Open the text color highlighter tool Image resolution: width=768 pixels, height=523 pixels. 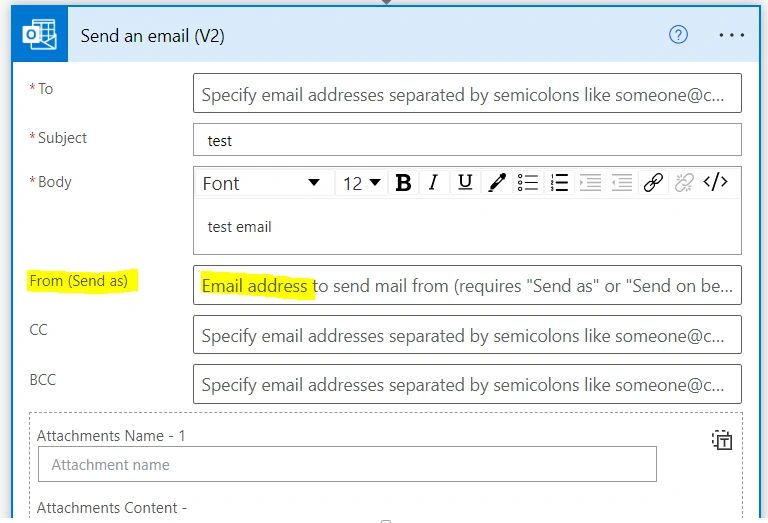[497, 183]
